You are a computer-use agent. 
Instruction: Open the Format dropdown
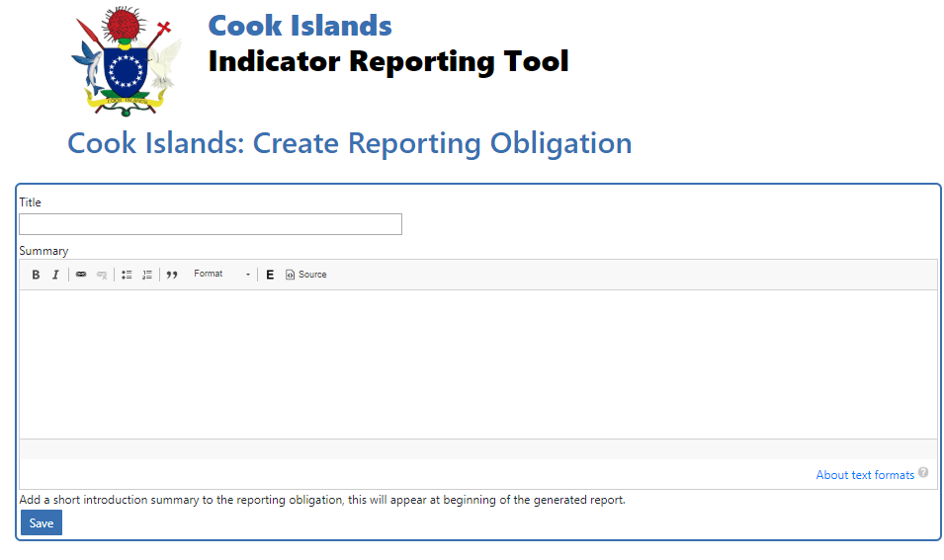(221, 275)
